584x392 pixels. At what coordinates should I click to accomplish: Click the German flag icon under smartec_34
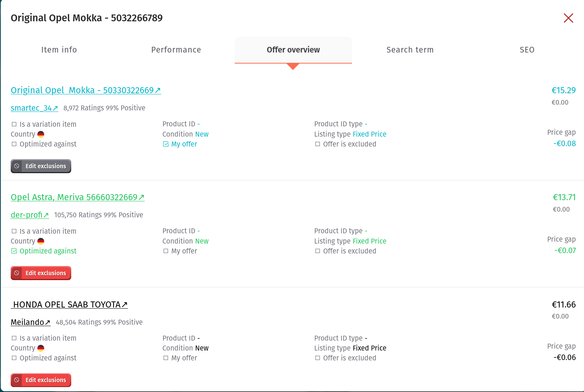41,134
